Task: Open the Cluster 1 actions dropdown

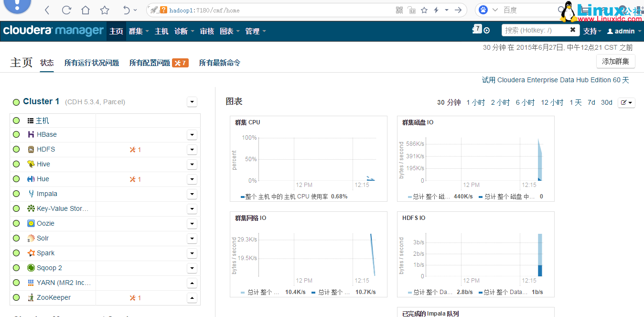Action: click(192, 102)
